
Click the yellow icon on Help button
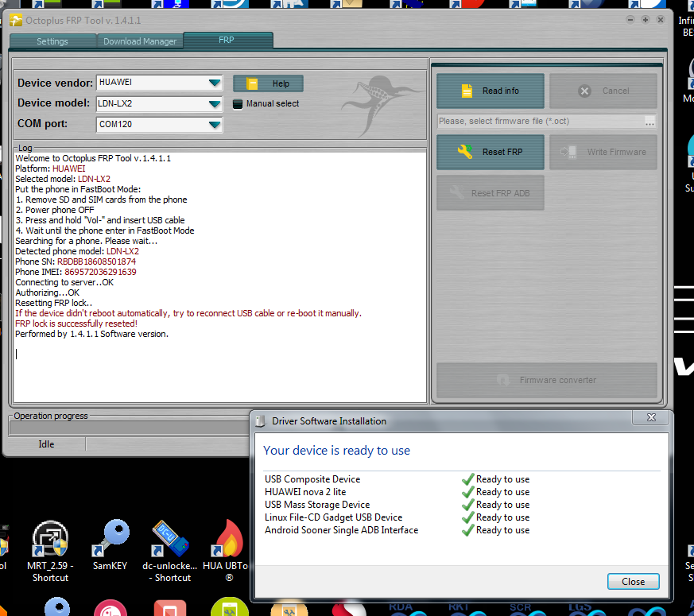coord(252,83)
